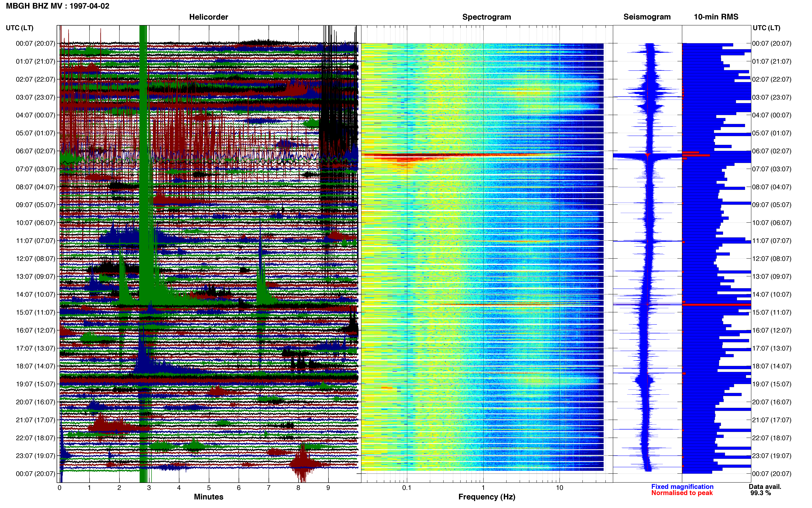The width and height of the screenshot is (812, 508).
Task: Click right time label 21:07 (17:07)
Action: (x=772, y=420)
